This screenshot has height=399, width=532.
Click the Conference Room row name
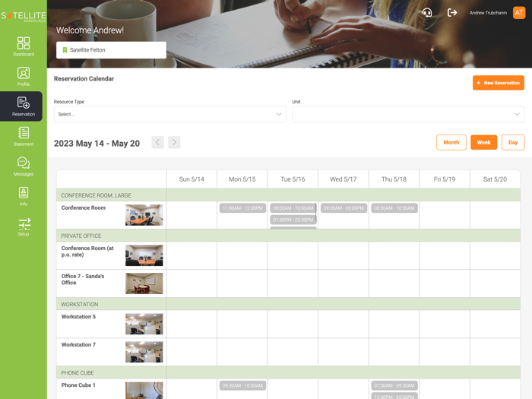coord(84,207)
